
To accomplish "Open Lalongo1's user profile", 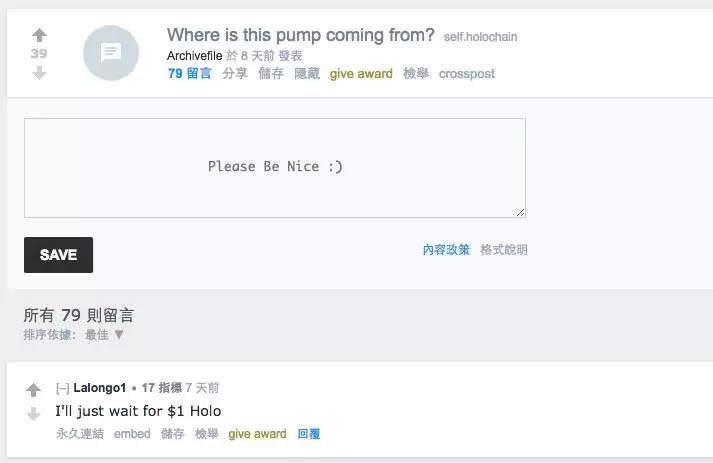I will pyautogui.click(x=100, y=388).
